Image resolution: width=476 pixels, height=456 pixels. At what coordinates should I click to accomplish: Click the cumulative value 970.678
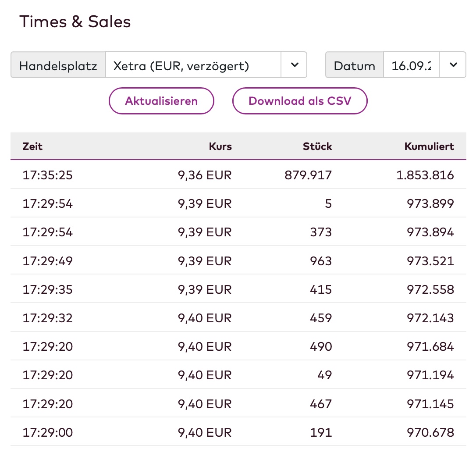pyautogui.click(x=429, y=433)
